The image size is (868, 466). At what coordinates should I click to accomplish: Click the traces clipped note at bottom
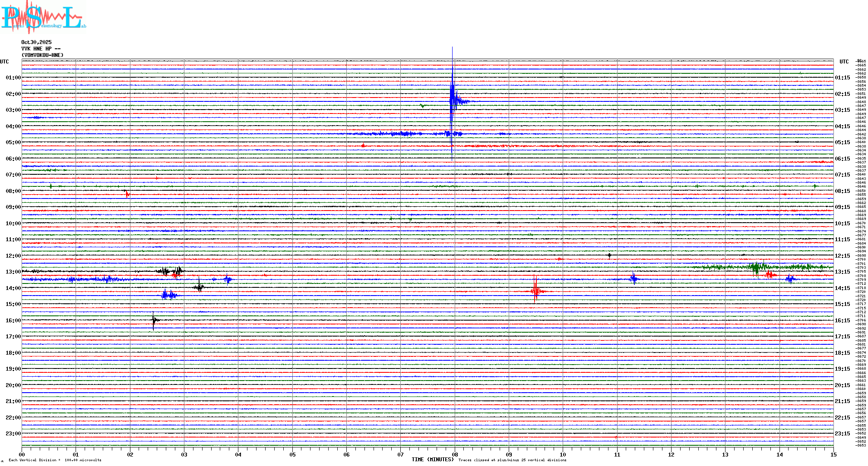(x=512, y=460)
